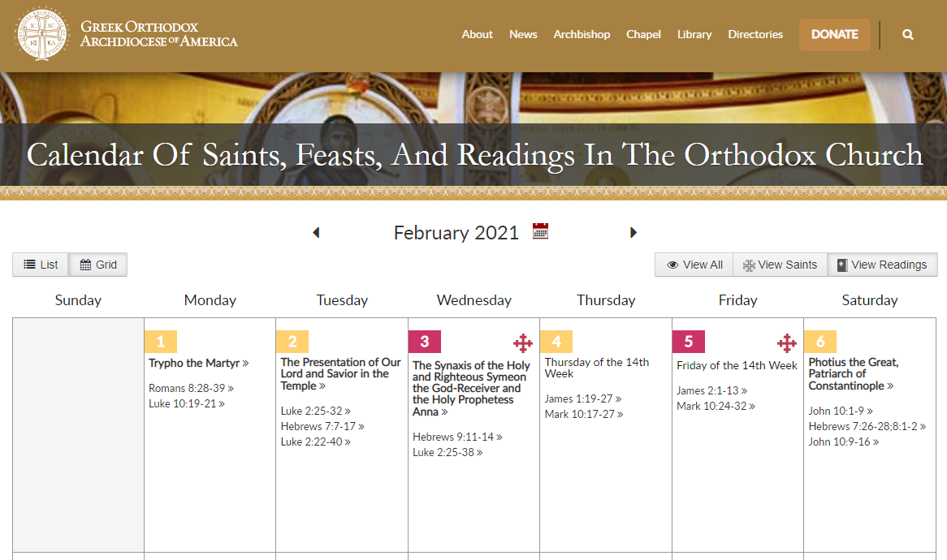Screen dimensions: 947x560
Task: Open Luke 2:25-32 reading
Action: tap(315, 411)
